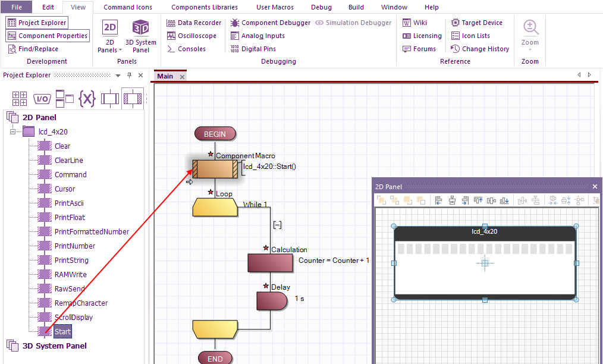This screenshot has height=364, width=603.
Task: Open the {X} variables view in Project Explorer
Action: (x=87, y=99)
